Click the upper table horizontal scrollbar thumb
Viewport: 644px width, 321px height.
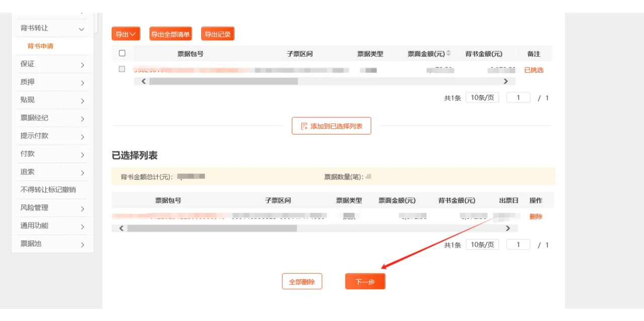click(223, 81)
